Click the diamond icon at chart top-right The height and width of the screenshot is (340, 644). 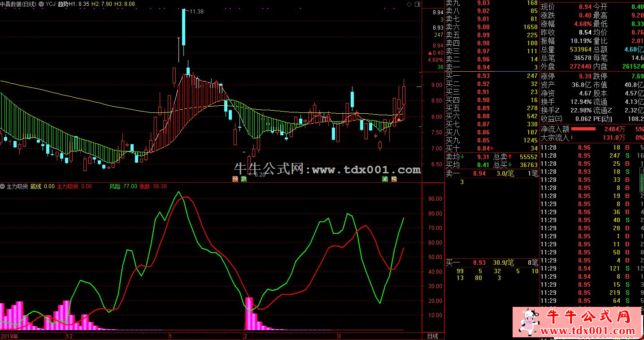409,4
